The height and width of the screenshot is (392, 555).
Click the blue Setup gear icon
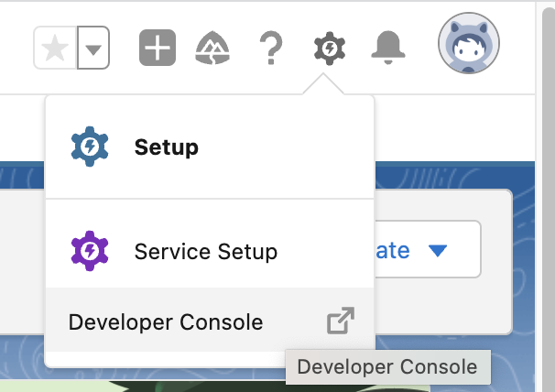click(90, 147)
